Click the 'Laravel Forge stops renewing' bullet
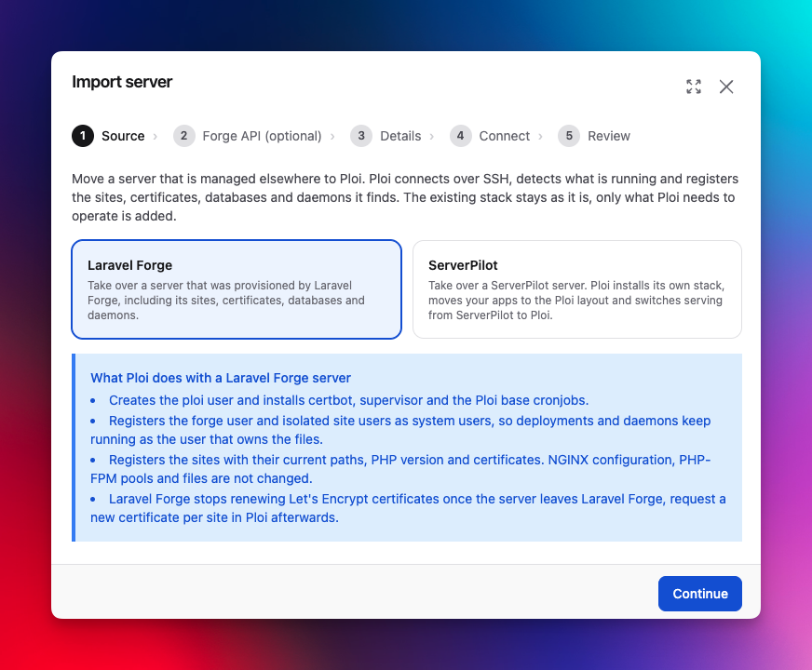Screen dimensions: 812x670 click(x=408, y=508)
